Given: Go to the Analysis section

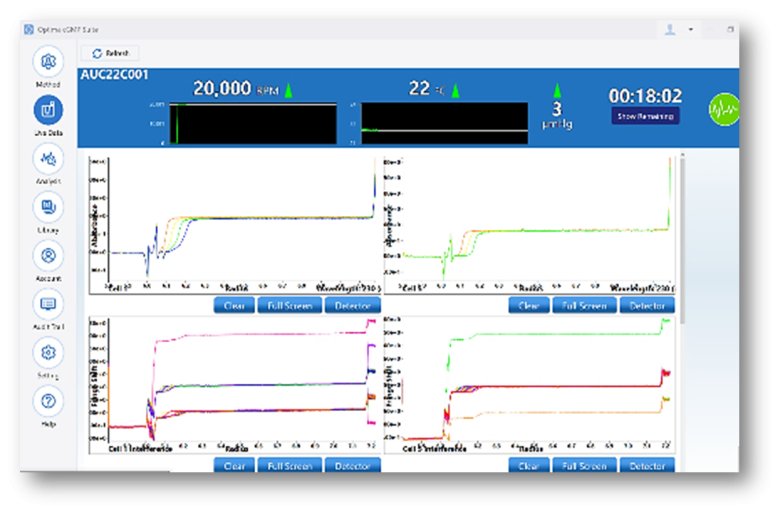Looking at the screenshot, I should click(x=48, y=158).
